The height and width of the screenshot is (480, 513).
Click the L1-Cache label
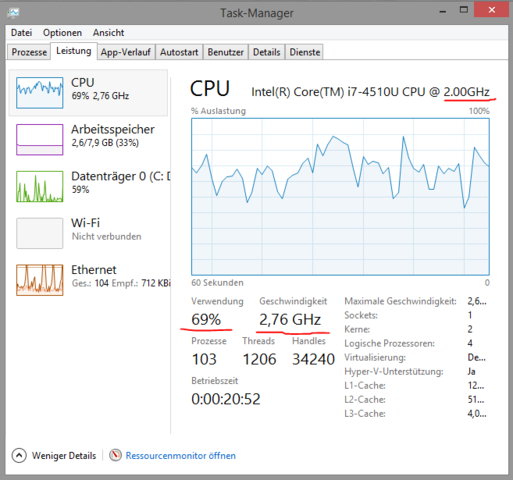365,386
